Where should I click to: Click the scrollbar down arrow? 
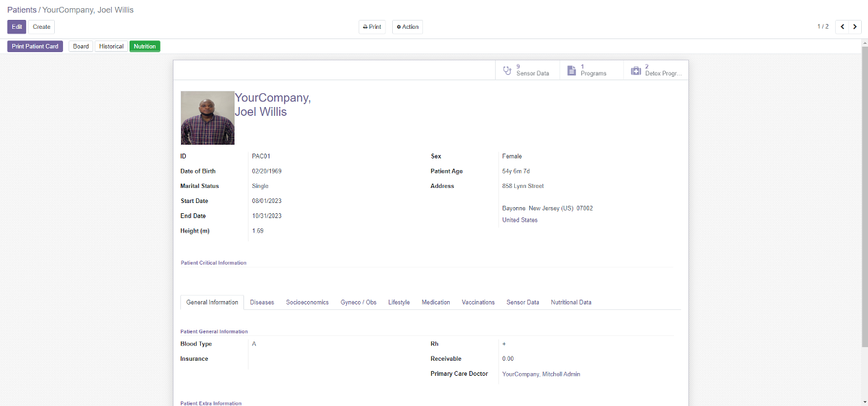(x=865, y=401)
